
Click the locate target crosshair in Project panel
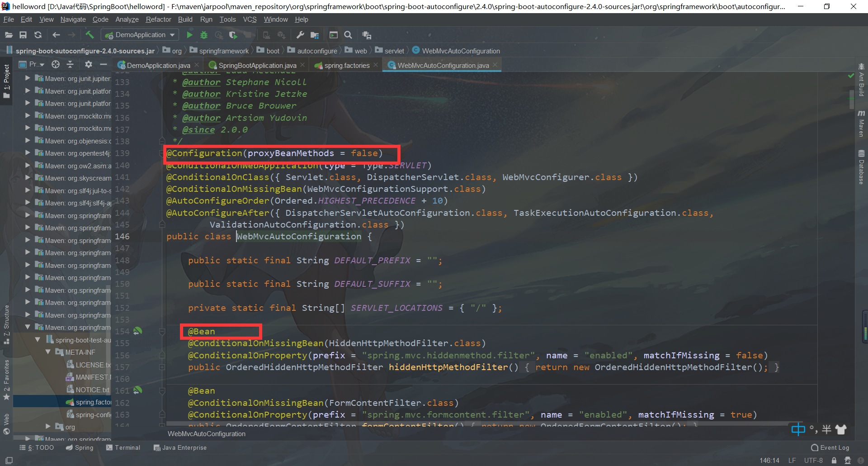click(x=56, y=64)
